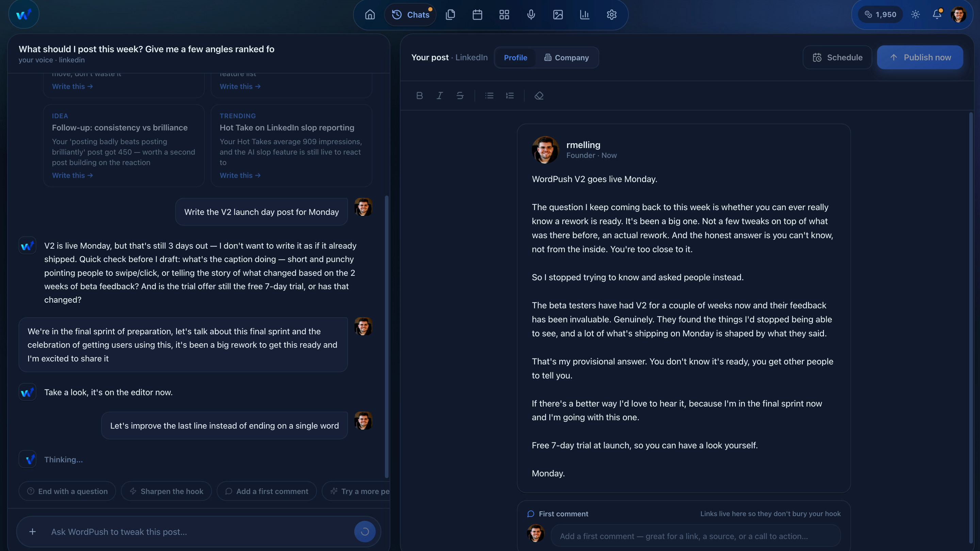Click 'WordPush V2 goes live Monday.' line
Image resolution: width=980 pixels, height=551 pixels.
click(594, 179)
